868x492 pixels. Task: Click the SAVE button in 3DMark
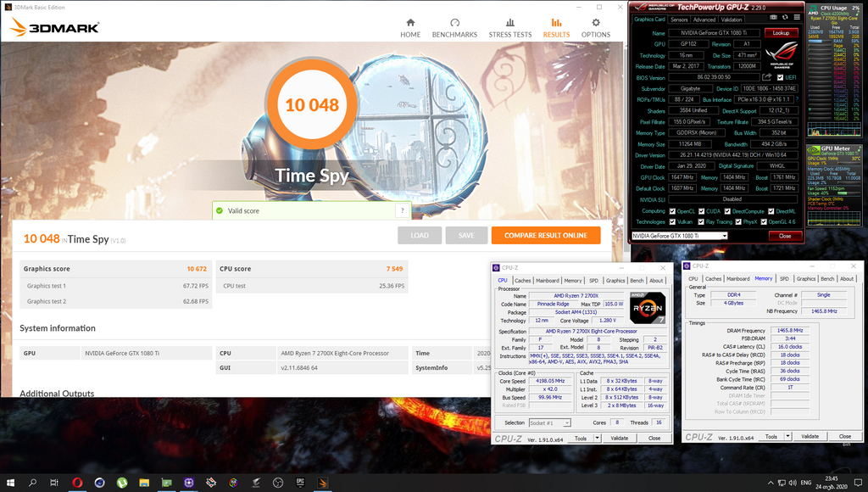[466, 236]
